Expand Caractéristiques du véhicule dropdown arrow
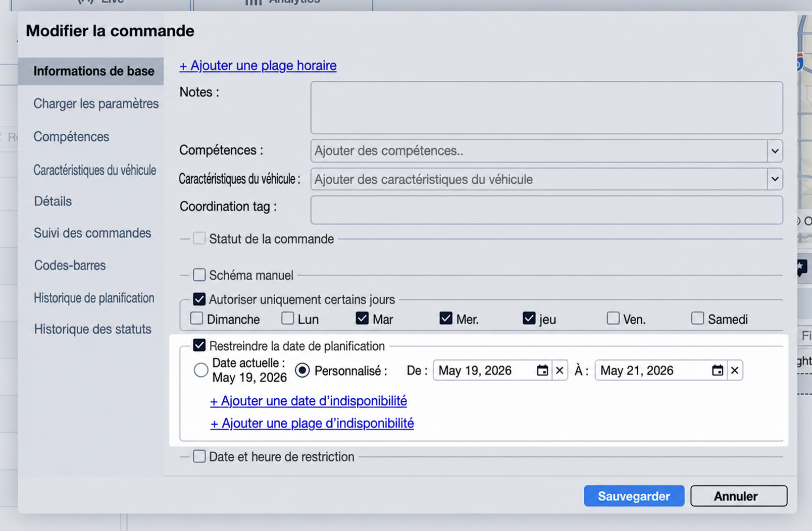The height and width of the screenshot is (531, 812). click(775, 179)
